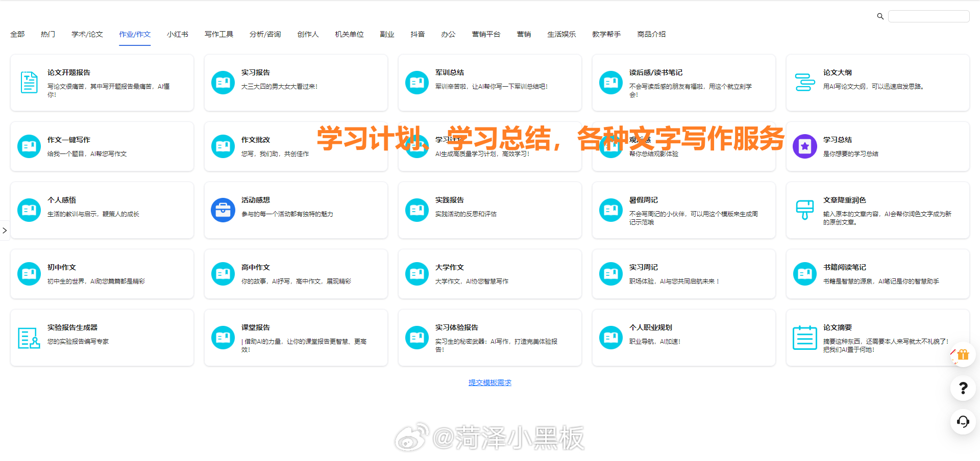The height and width of the screenshot is (461, 980).
Task: Switch to the 写作工具 tab
Action: [x=219, y=34]
